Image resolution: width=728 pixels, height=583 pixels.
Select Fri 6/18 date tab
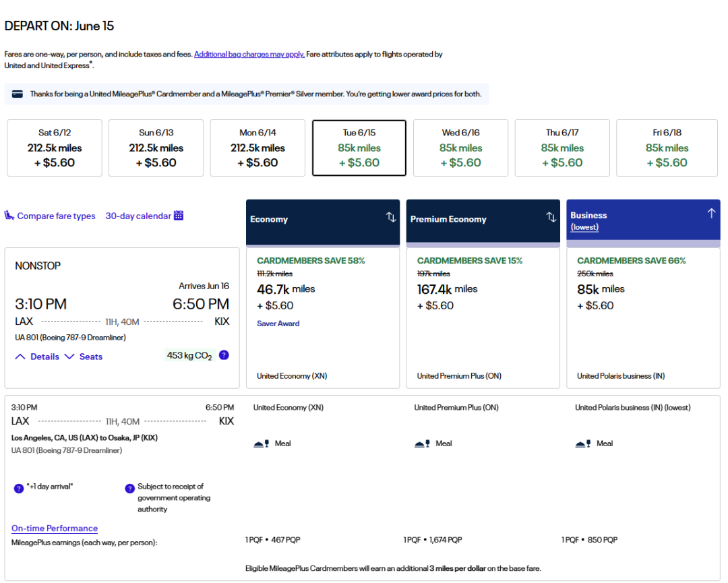pyautogui.click(x=667, y=148)
